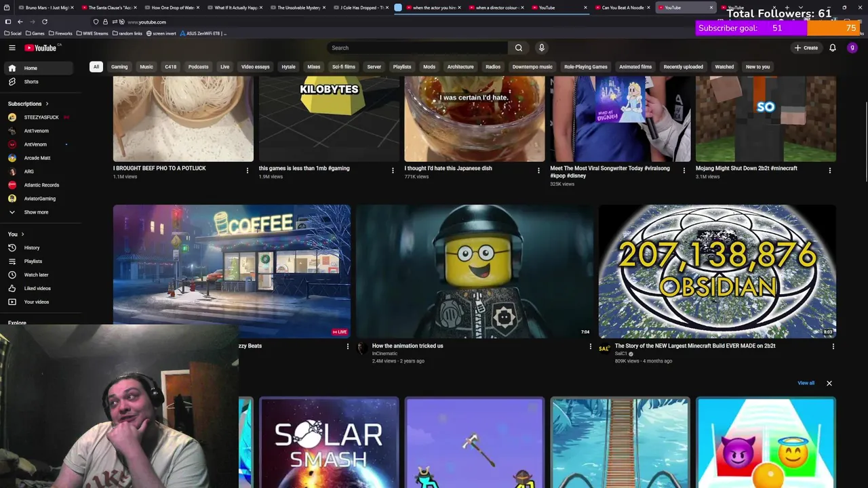Open options for beef pho potluck short
868x488 pixels.
(x=248, y=170)
